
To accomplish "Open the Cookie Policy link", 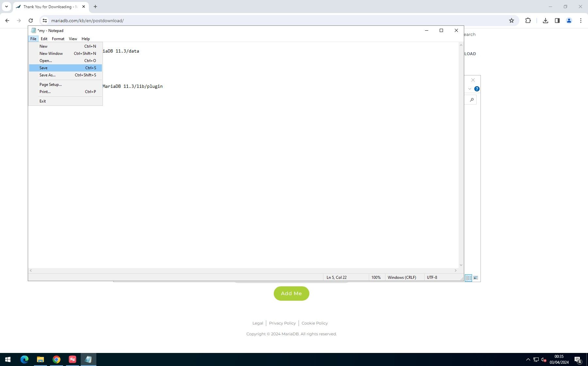I will point(315,323).
